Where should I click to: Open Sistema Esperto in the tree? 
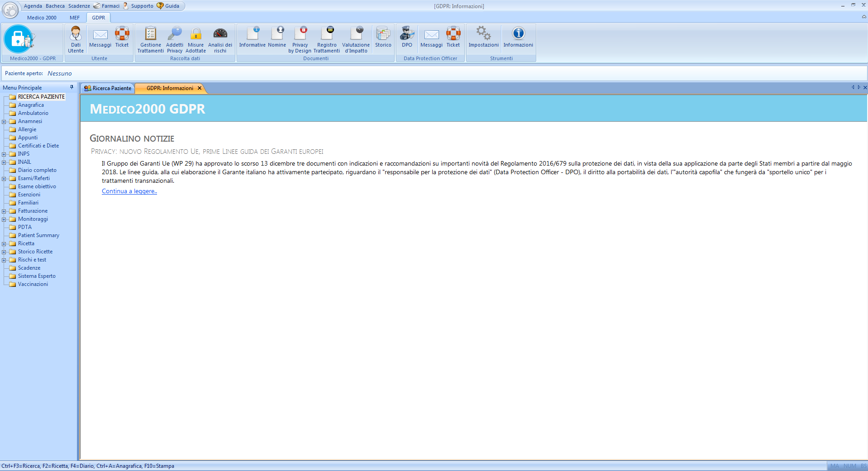click(37, 276)
